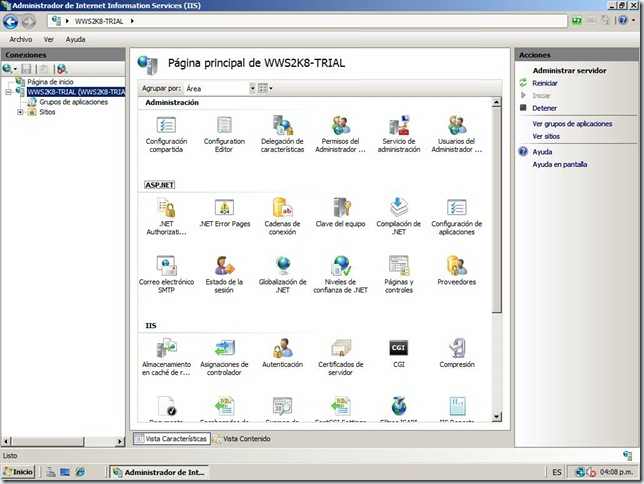The height and width of the screenshot is (484, 644).
Task: Click the address bar path field
Action: (x=307, y=21)
